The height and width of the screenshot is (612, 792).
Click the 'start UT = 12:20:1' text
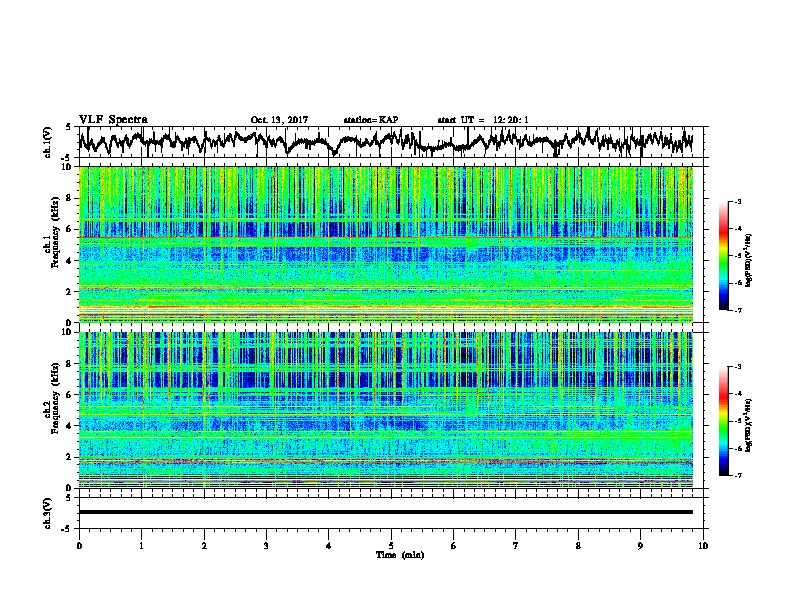[483, 120]
